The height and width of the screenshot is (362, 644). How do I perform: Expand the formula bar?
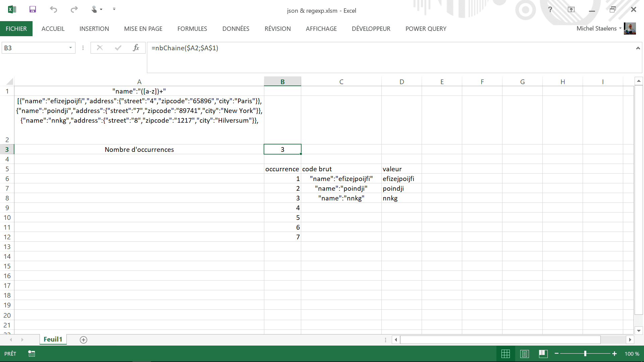click(x=638, y=48)
